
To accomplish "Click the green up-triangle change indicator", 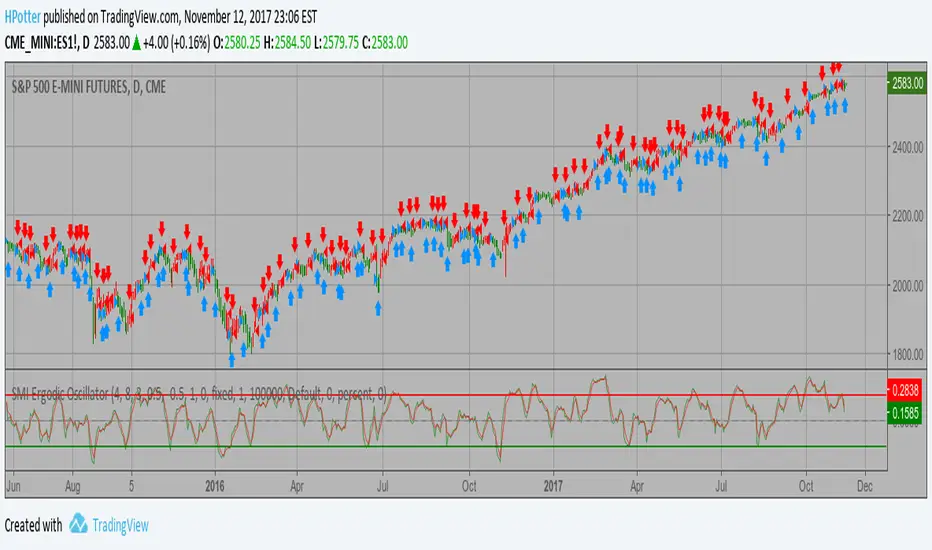I will (x=136, y=43).
